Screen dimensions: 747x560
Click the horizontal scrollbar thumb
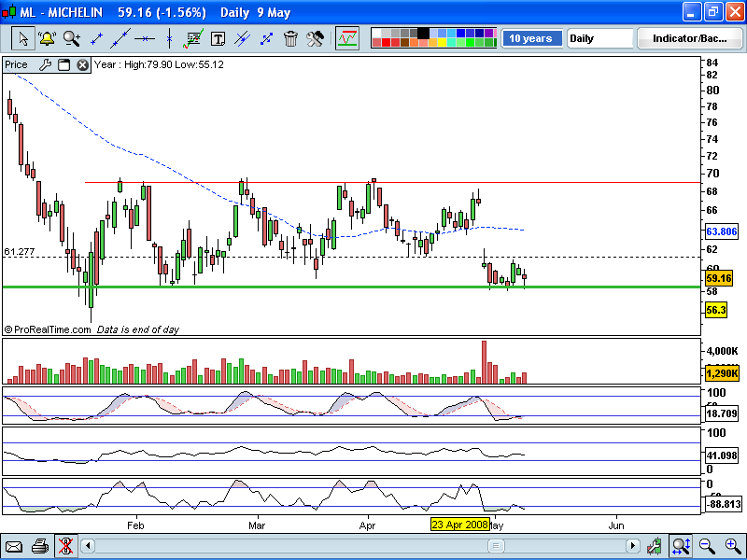click(x=496, y=546)
